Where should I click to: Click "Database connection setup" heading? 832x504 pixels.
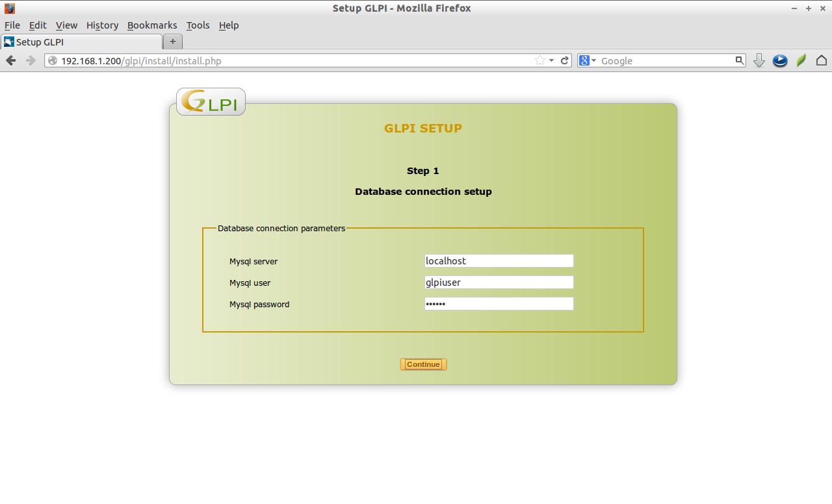pos(423,192)
